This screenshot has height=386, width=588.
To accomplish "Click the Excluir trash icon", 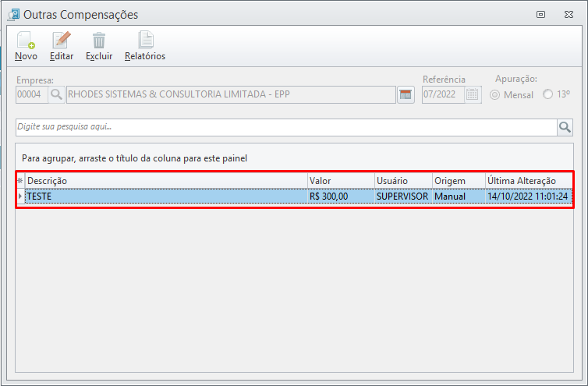I will (99, 40).
